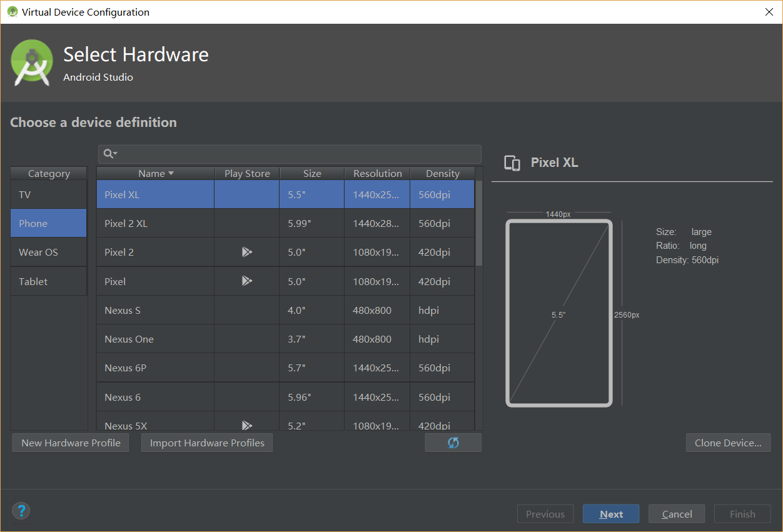Click Play Store icon in Pixel 2 row

tap(247, 252)
